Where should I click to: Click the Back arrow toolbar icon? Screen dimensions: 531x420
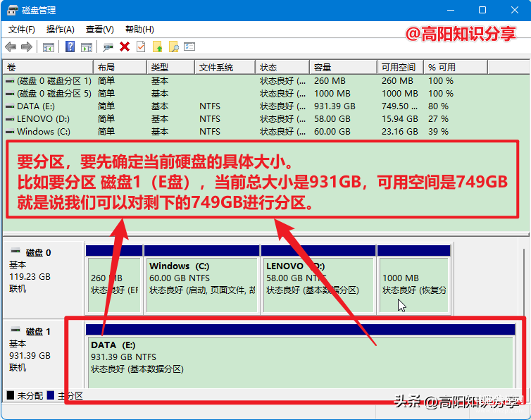click(x=11, y=47)
